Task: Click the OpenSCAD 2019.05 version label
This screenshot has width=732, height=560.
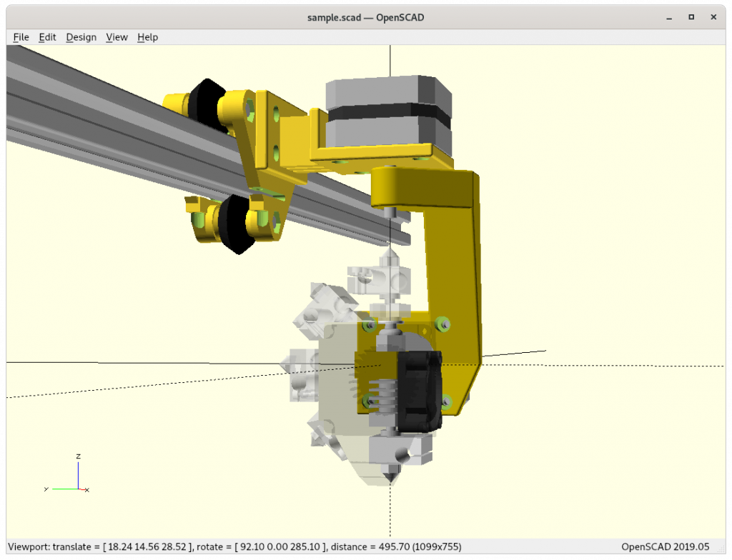Action: pos(666,546)
